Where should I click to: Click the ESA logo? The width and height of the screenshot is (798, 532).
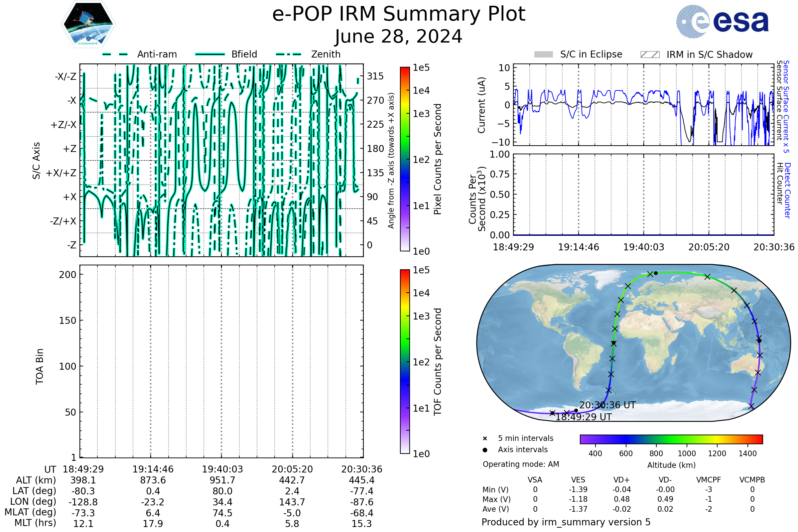pos(723,22)
